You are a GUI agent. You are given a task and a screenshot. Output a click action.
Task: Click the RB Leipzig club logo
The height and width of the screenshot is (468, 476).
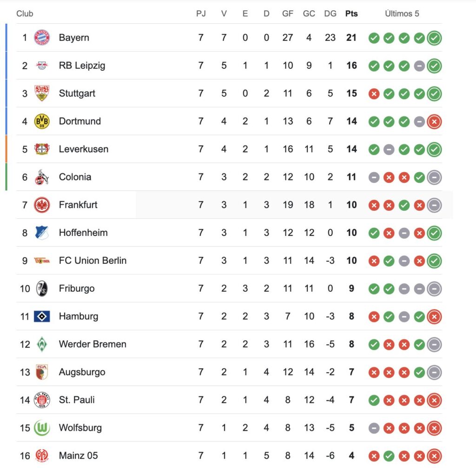[x=42, y=66]
